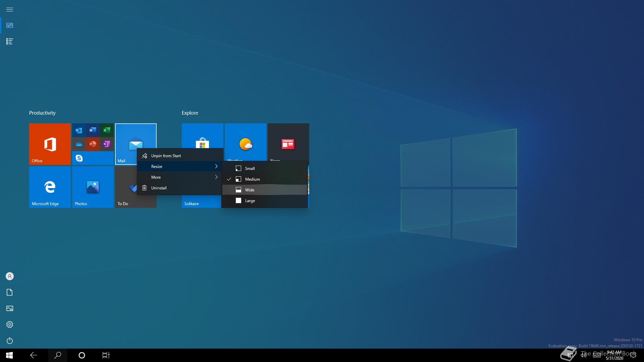Viewport: 644px width, 362px height.
Task: Launch Outlook from the Office folder tile
Action: (79, 130)
